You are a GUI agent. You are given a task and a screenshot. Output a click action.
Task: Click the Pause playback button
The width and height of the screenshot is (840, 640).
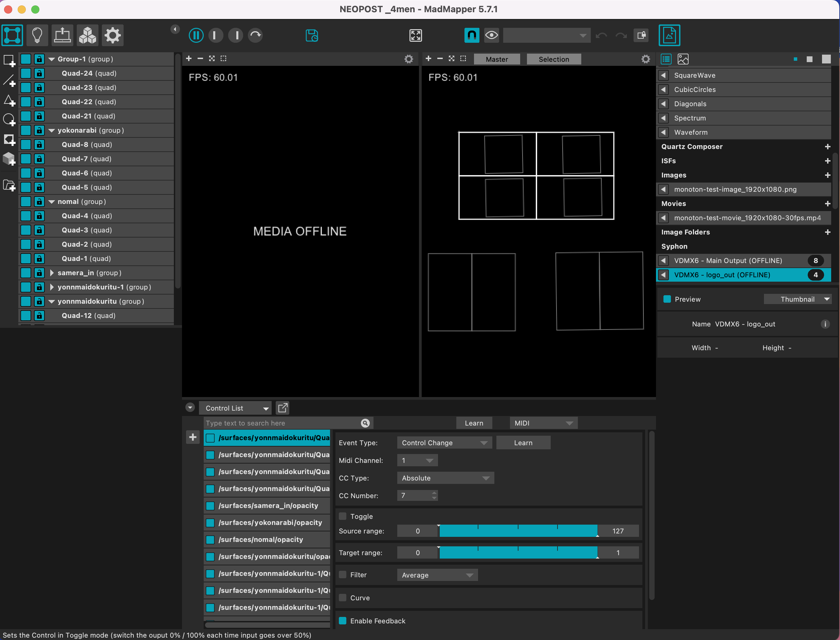point(196,35)
